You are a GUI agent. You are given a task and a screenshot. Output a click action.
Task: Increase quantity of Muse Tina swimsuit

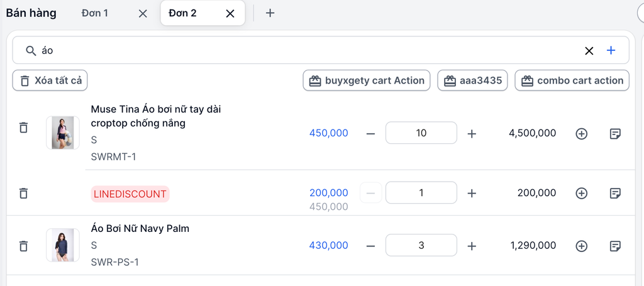[x=472, y=133]
